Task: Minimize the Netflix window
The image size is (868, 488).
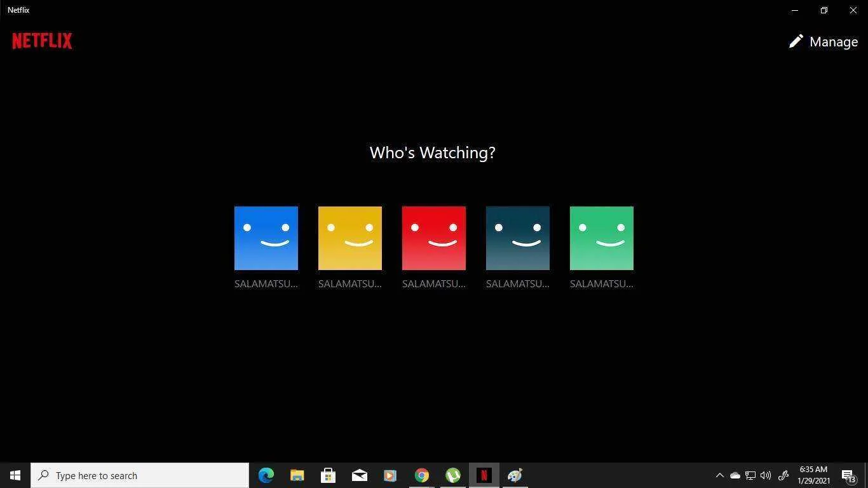Action: click(795, 10)
